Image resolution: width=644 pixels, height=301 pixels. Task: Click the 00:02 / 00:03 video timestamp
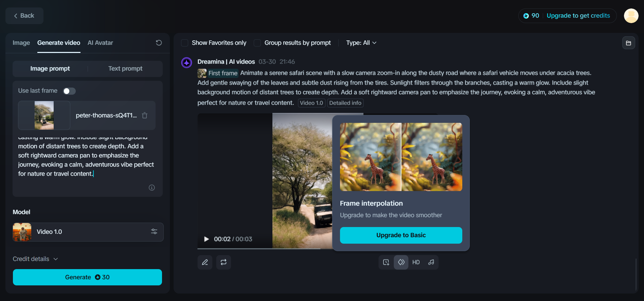233,239
